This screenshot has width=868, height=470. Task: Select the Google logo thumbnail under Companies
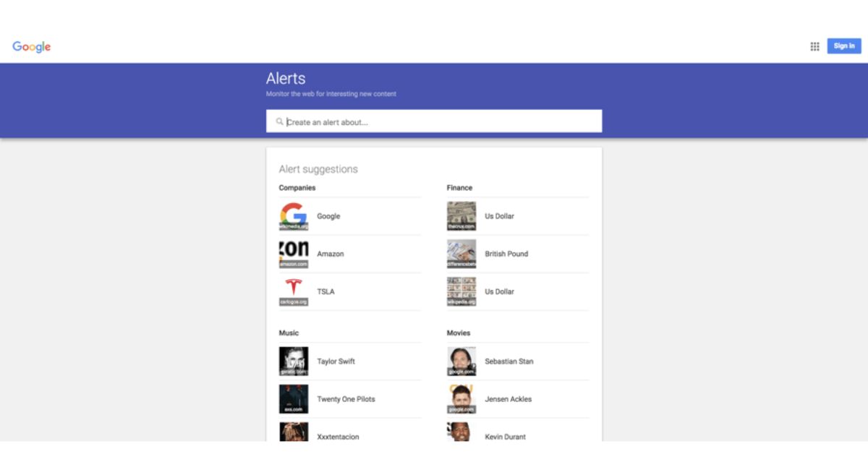pos(294,216)
